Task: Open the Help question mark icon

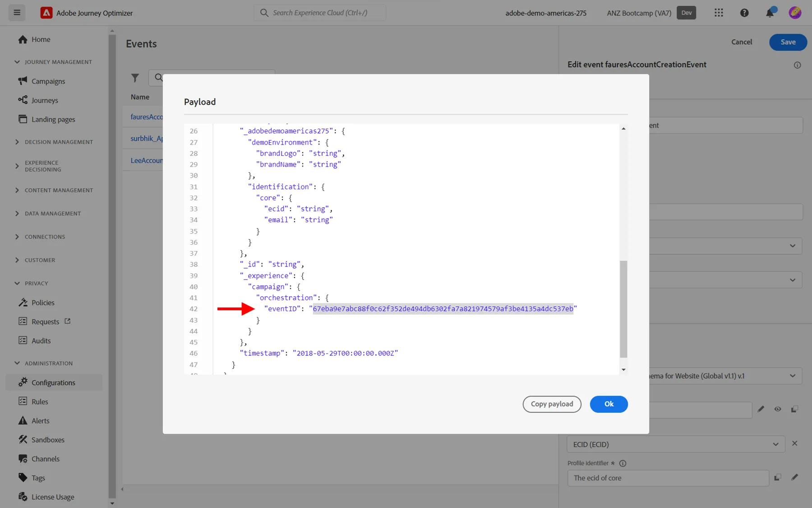Action: (744, 13)
